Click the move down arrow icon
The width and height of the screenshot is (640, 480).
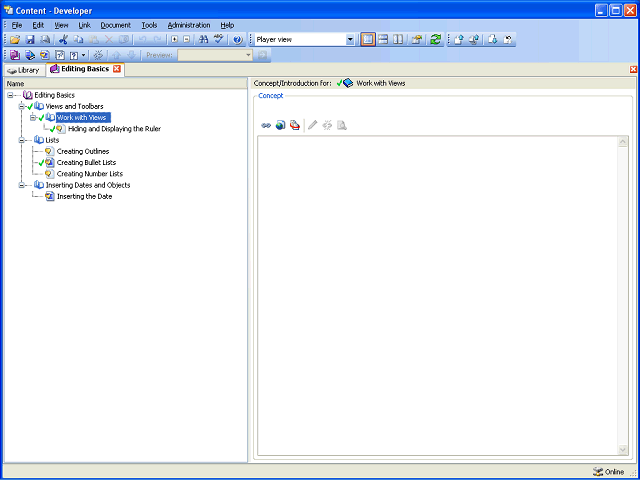[131, 55]
